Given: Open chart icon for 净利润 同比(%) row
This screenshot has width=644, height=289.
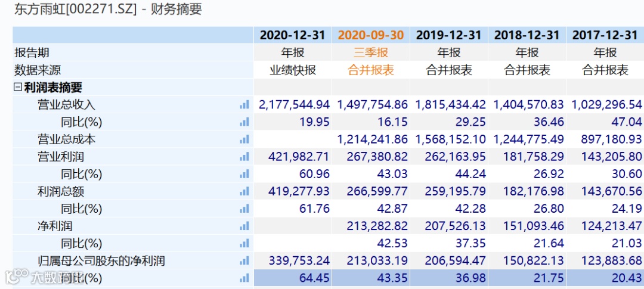Looking at the screenshot, I should [x=244, y=243].
